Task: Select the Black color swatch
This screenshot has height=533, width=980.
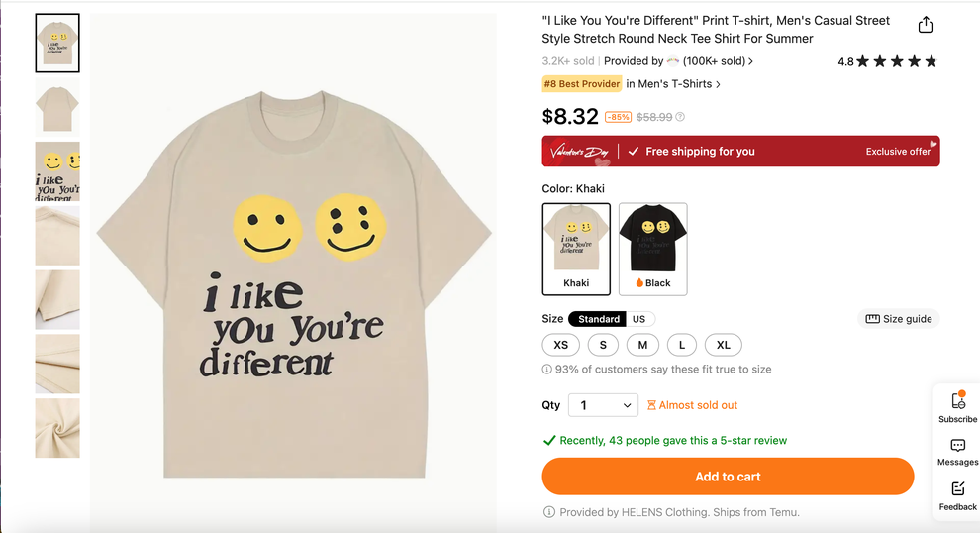Action: [x=653, y=249]
